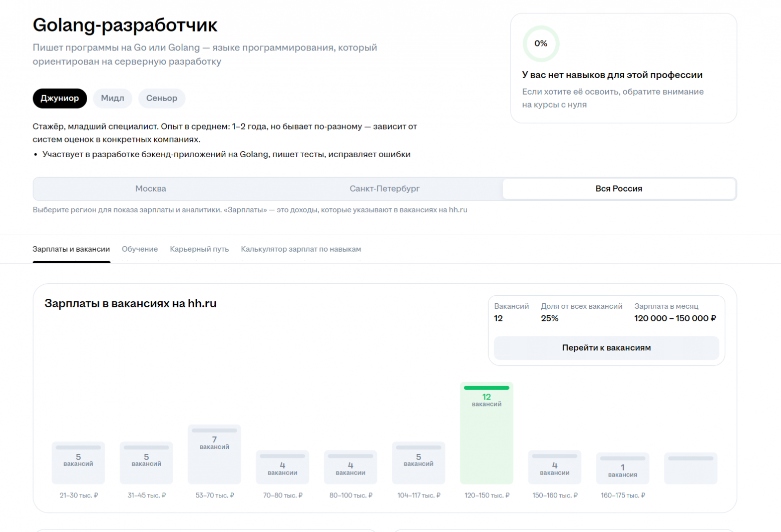Click the 1 вакансия bar for 160–175 тыс.
Screen dimensions: 781x532
click(622, 468)
